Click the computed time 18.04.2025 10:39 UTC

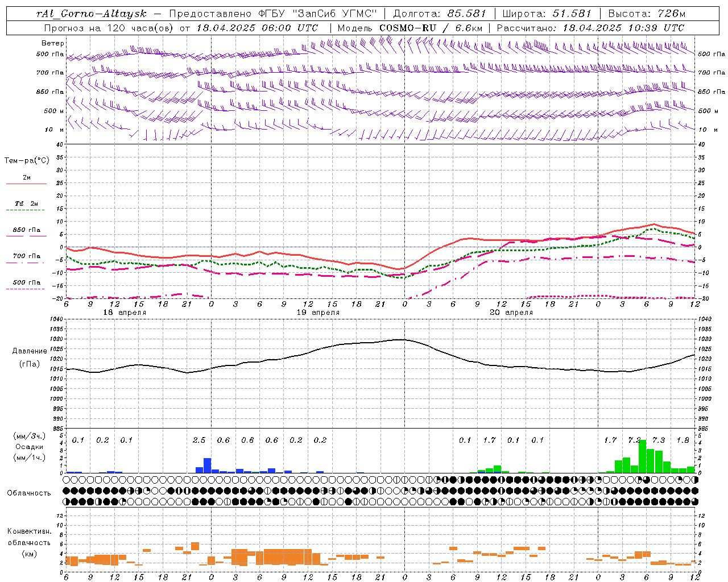623,28
